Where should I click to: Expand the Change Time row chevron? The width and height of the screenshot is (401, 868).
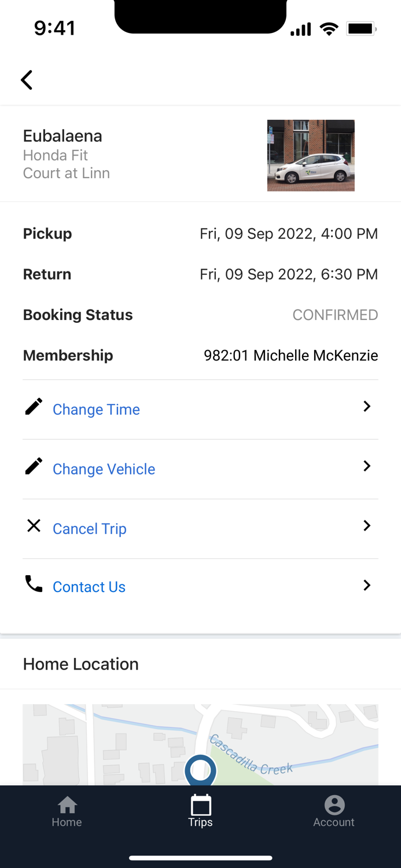(367, 406)
